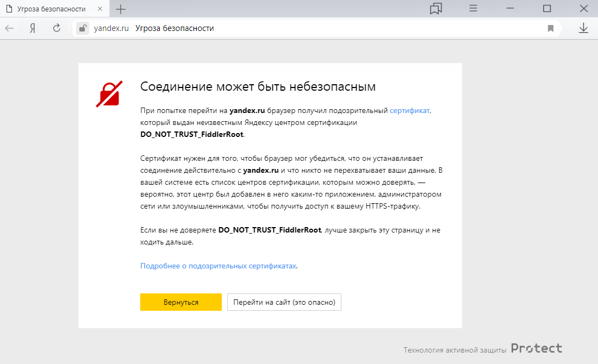Open 'Подробнее о подозрительных сертификатах' link

click(x=218, y=266)
